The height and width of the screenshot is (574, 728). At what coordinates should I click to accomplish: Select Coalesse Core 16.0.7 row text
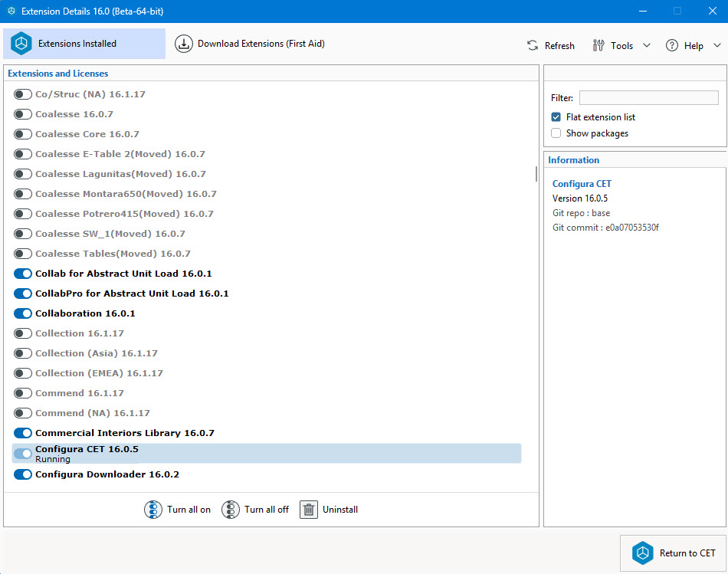(x=87, y=134)
